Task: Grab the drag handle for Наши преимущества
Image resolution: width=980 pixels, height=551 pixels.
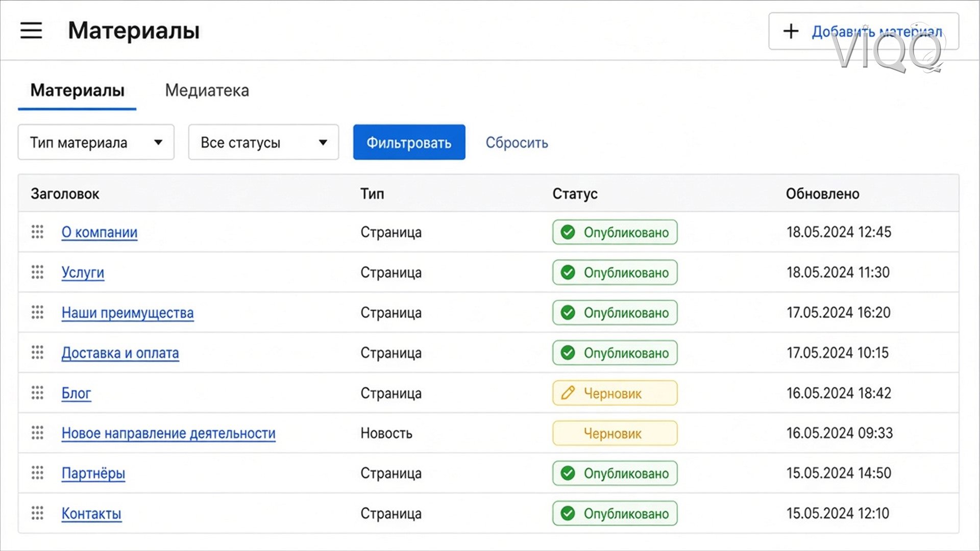Action: tap(37, 312)
